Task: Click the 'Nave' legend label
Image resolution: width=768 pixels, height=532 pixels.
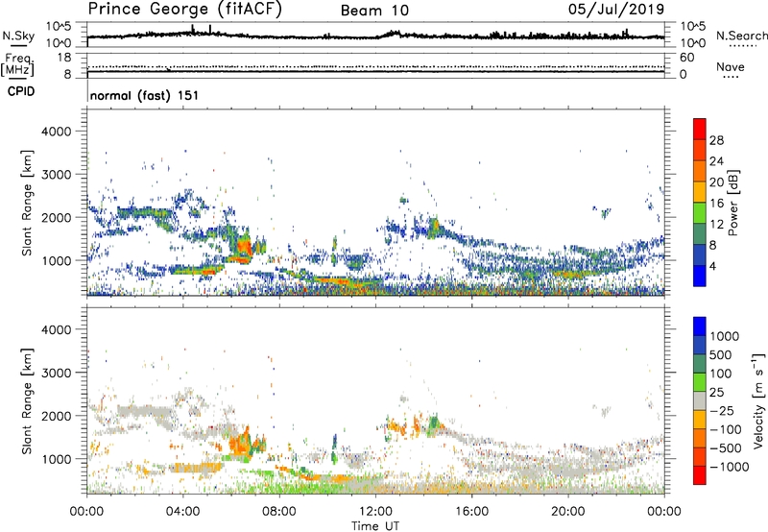Action: (731, 66)
